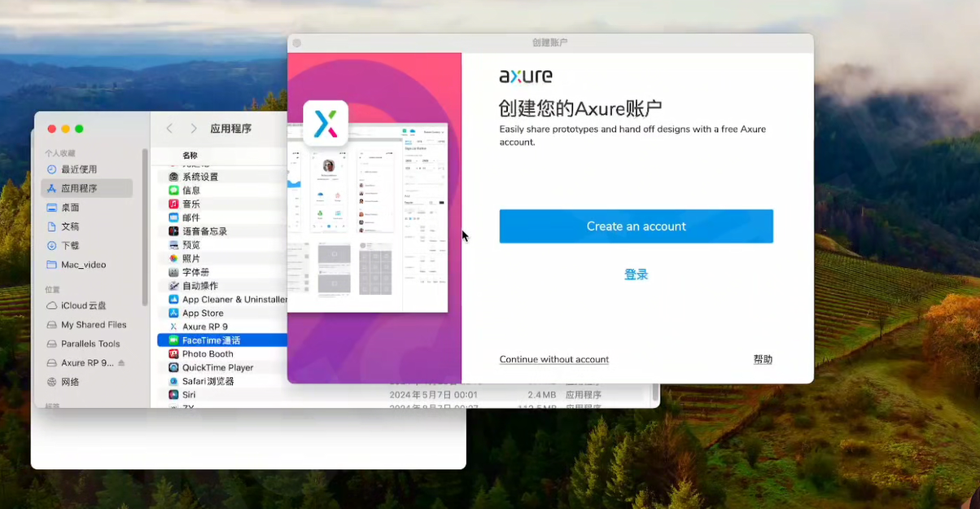980x509 pixels.
Task: Select 邮件 Mail app icon
Action: (x=173, y=217)
